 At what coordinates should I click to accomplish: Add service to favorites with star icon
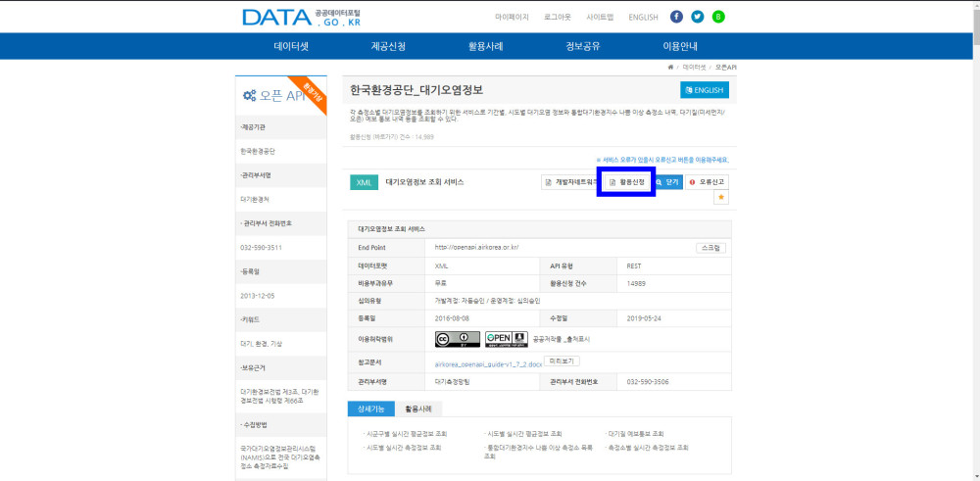pos(721,198)
